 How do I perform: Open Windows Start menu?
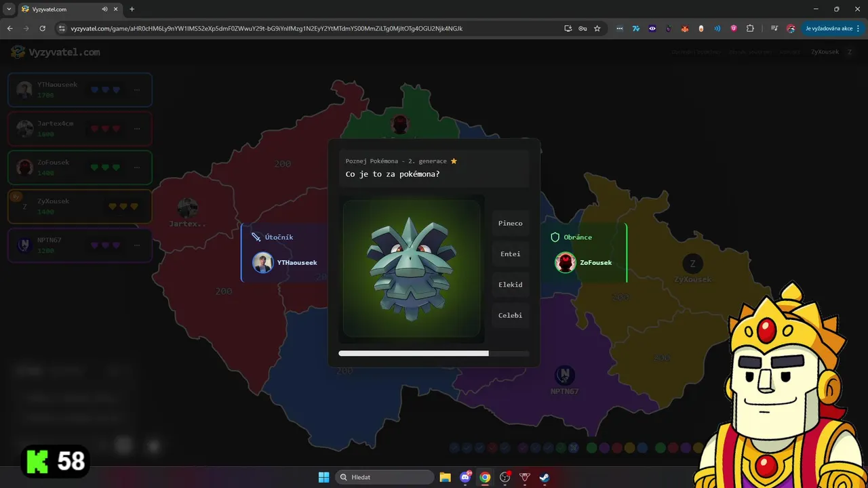(x=324, y=477)
